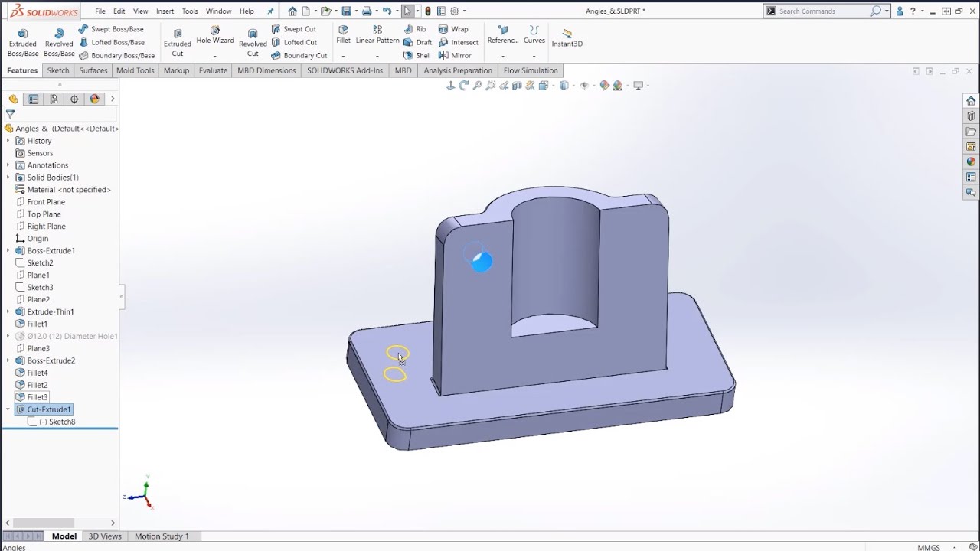The width and height of the screenshot is (980, 551).
Task: Open the PropertyManager tab icon
Action: click(x=34, y=99)
